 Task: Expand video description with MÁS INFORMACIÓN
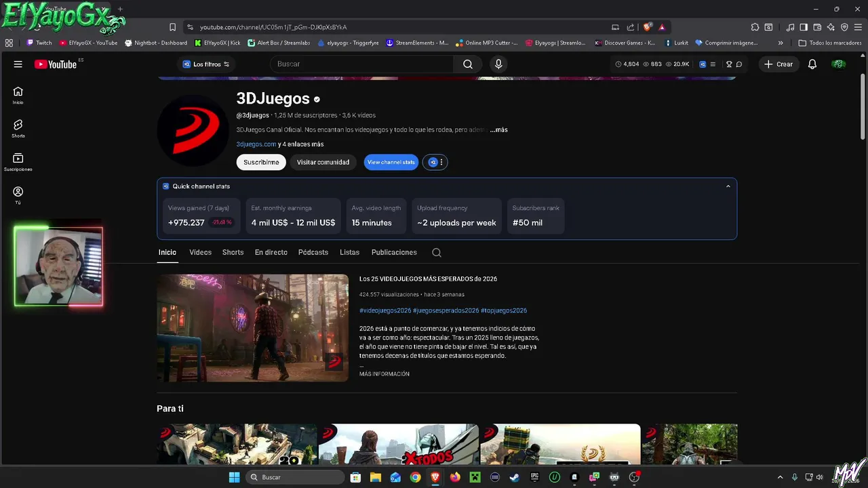[x=384, y=374]
